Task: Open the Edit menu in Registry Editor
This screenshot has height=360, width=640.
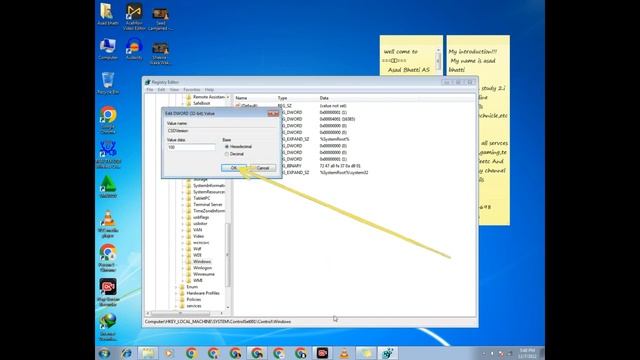Action: (161, 89)
